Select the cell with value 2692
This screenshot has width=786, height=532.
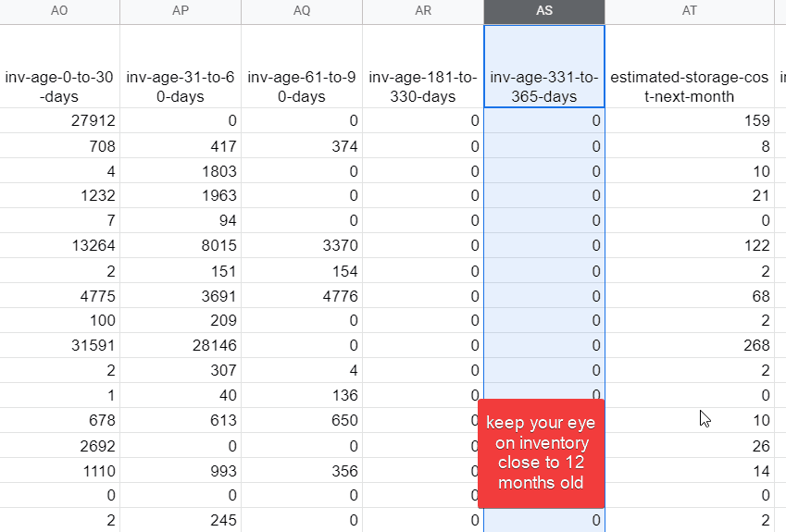click(59, 446)
